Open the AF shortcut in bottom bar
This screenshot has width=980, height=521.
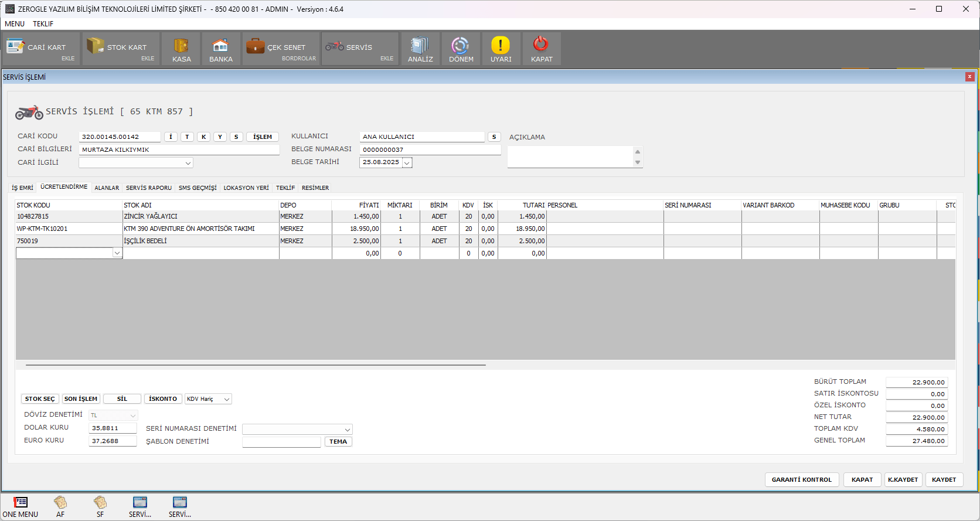pos(60,508)
